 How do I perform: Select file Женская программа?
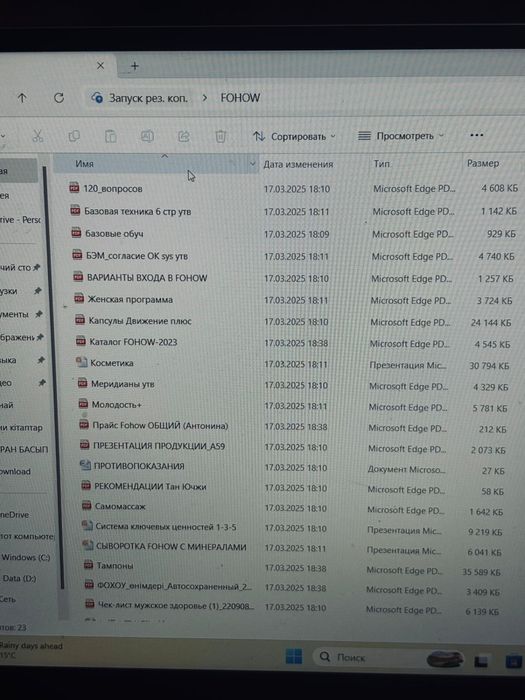tap(130, 299)
